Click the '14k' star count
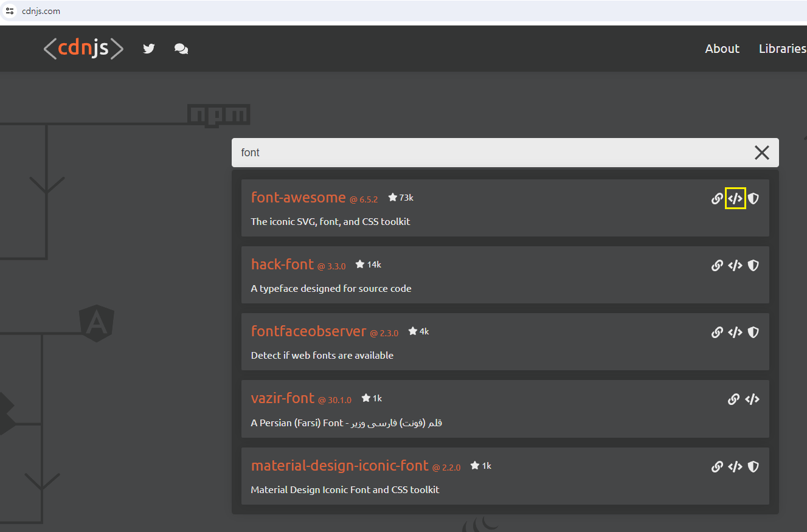 (374, 264)
